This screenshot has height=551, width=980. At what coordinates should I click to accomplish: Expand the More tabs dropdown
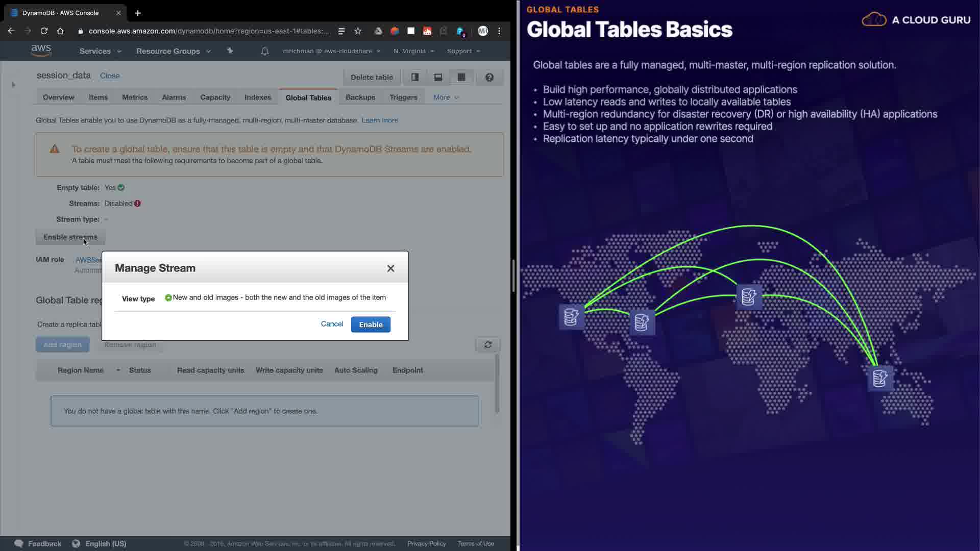point(446,97)
